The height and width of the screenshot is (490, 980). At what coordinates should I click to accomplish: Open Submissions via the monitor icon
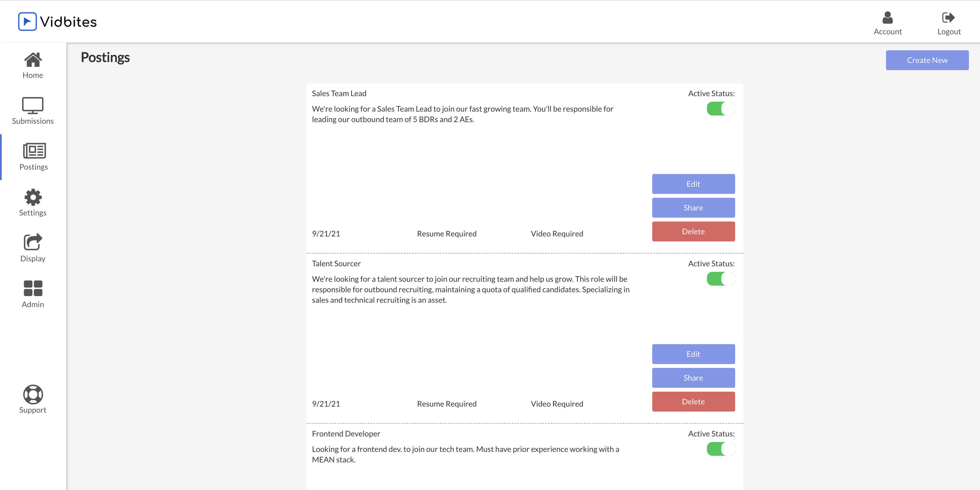(x=33, y=105)
